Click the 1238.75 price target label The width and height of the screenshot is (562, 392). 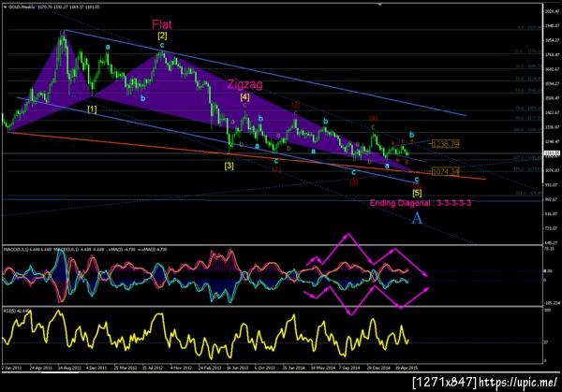(x=446, y=144)
